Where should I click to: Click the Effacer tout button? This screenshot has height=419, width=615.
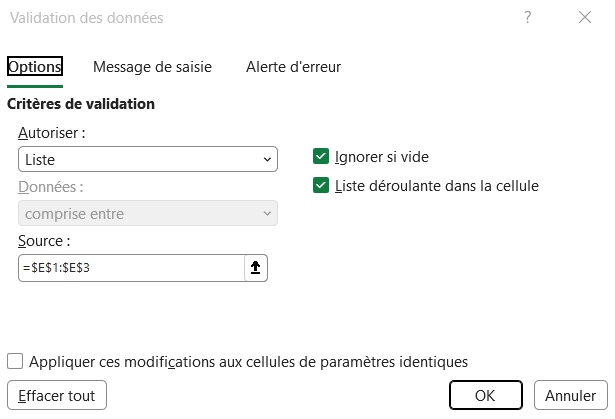57,395
